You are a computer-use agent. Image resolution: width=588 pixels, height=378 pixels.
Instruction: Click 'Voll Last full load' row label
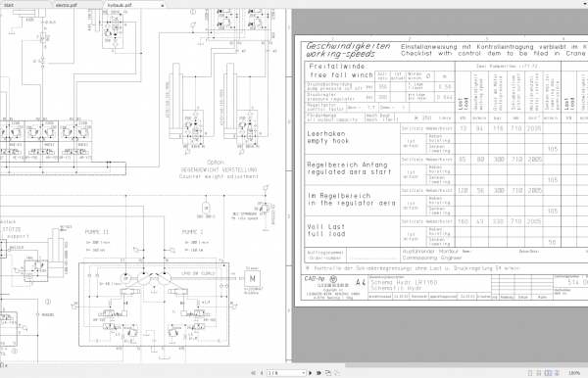326,230
